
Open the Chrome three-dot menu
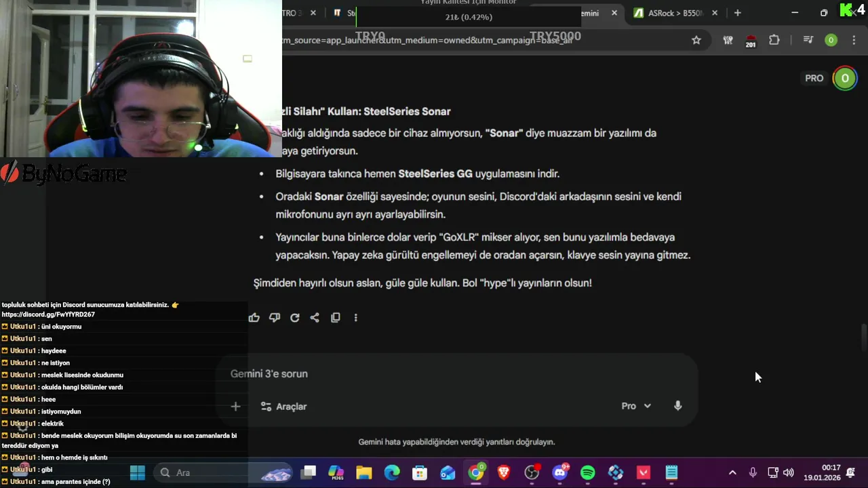[x=854, y=40]
